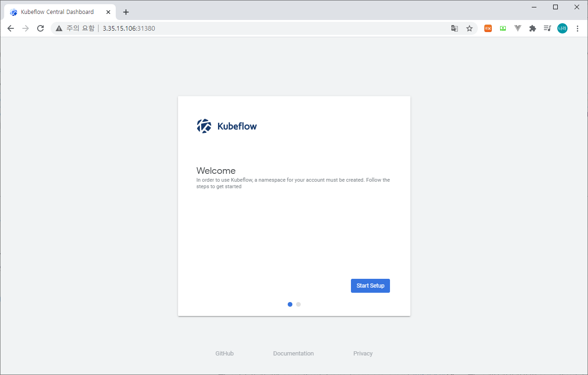Bookmark this page with the star icon
Screen dimensions: 588x375
coord(469,28)
